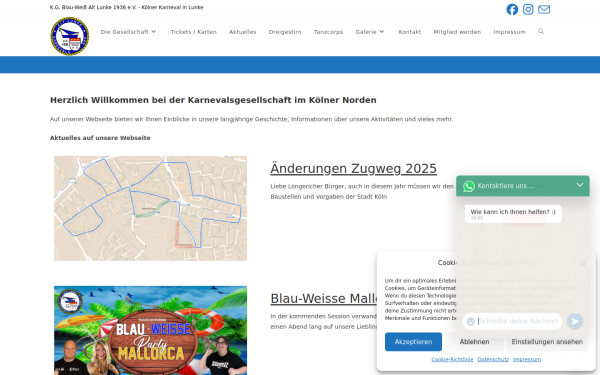Open the Dreigestirn menu item
Viewport: 600px width, 375px height.
click(285, 32)
